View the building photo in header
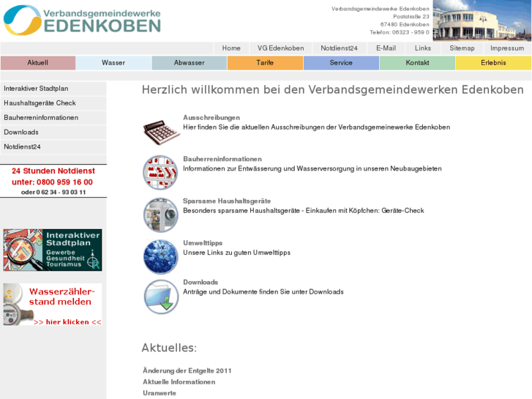532x399 pixels. [x=482, y=20]
